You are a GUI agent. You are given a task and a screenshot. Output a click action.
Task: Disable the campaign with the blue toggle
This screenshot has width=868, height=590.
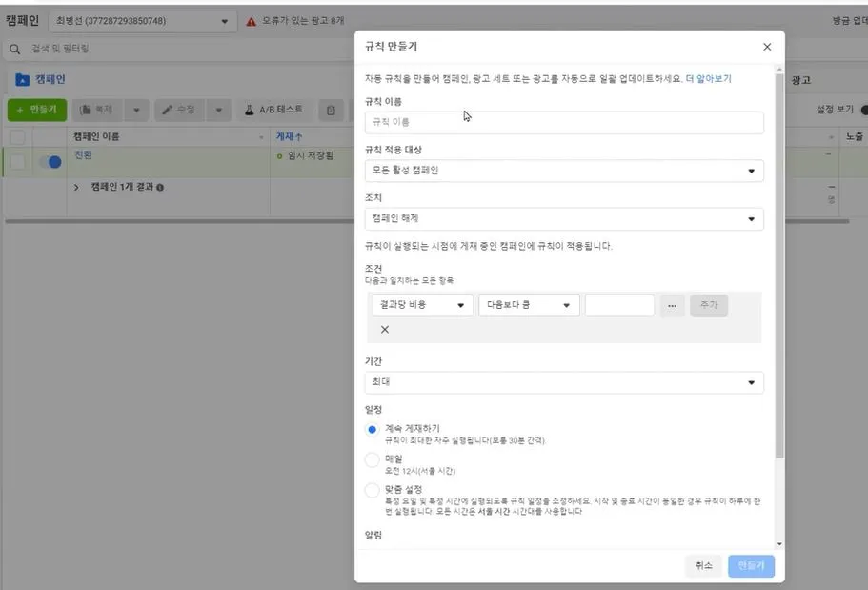coord(52,163)
